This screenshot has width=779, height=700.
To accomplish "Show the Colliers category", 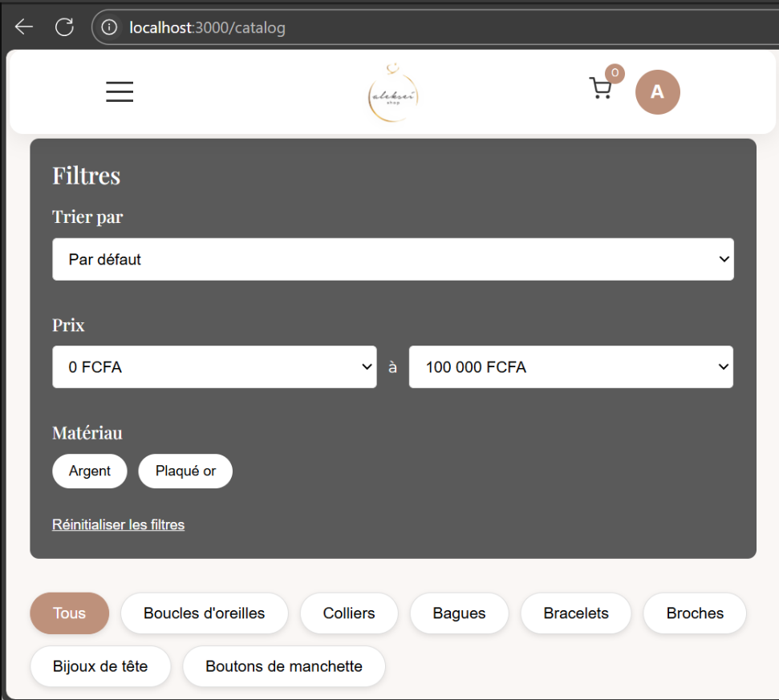I will tap(349, 613).
